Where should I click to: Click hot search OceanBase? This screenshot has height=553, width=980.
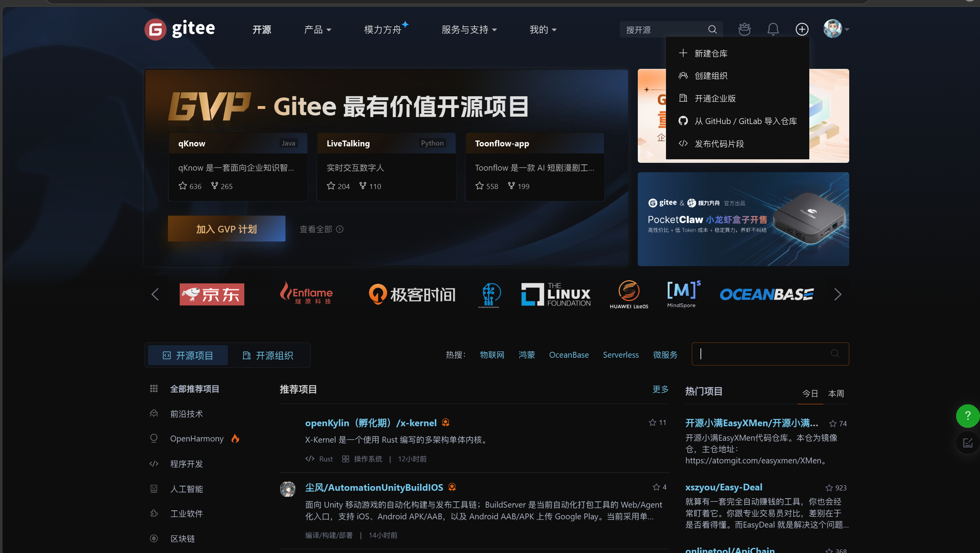569,355
